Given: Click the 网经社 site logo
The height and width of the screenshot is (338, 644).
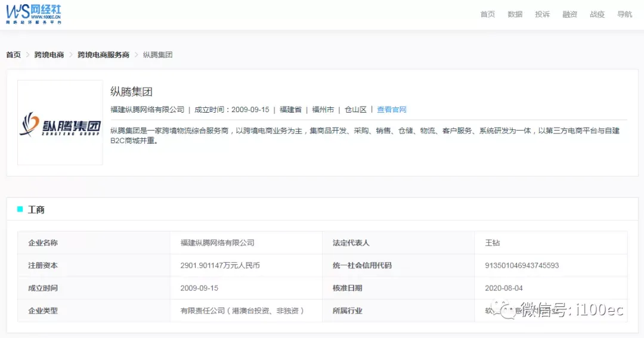Looking at the screenshot, I should click(x=33, y=14).
